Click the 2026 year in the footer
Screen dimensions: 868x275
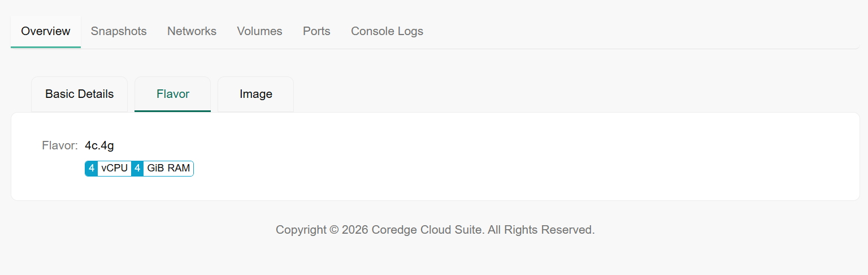pyautogui.click(x=355, y=230)
